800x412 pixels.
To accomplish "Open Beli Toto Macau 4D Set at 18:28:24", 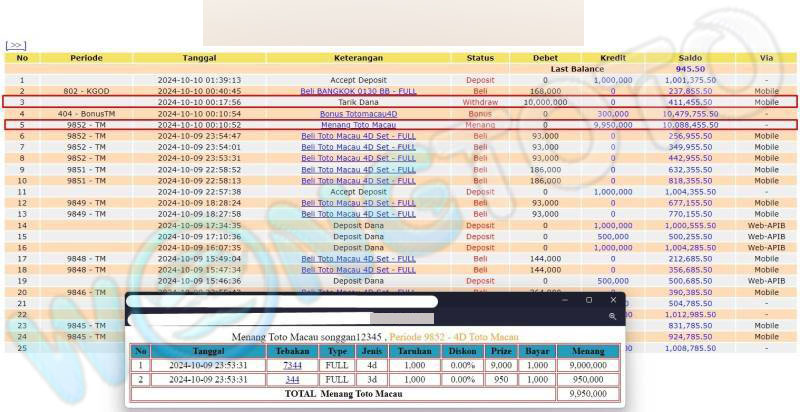I will (x=358, y=203).
